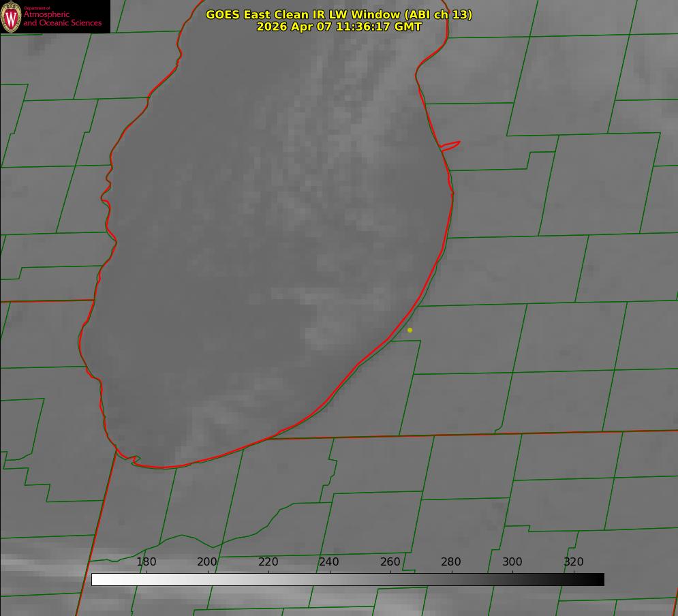Click the small red peninsula outline on east shore
The image size is (678, 616).
[450, 146]
